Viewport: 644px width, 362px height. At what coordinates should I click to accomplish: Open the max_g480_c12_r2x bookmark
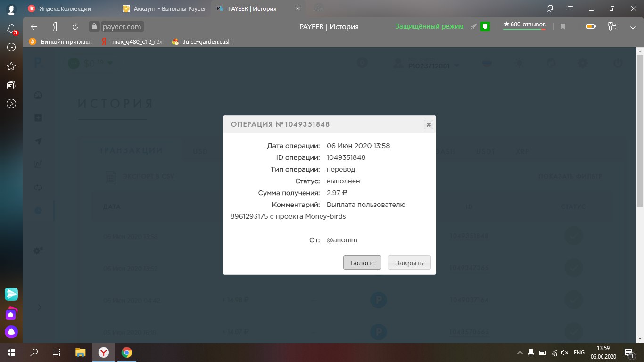pos(132,41)
